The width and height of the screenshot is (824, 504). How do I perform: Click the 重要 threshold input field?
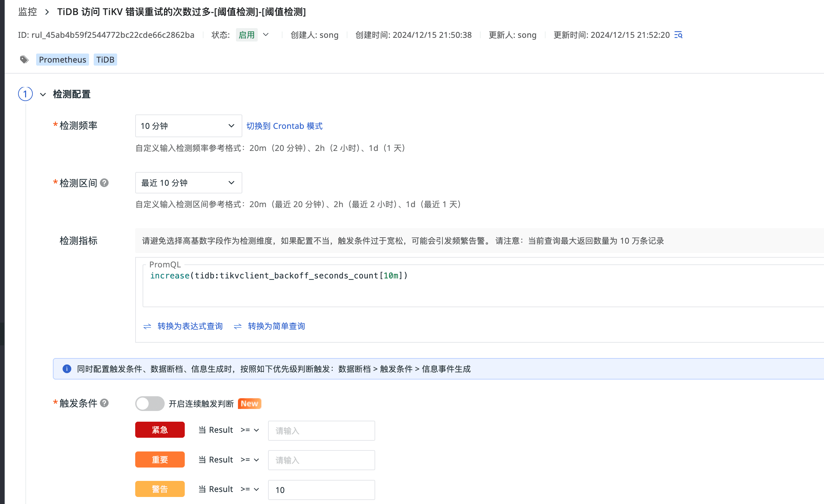[321, 460]
